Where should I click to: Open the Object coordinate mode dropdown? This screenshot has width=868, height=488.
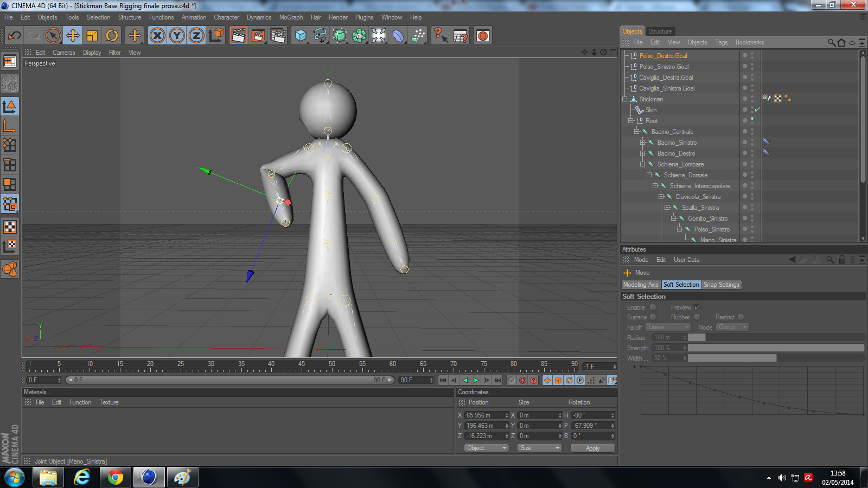click(x=486, y=448)
